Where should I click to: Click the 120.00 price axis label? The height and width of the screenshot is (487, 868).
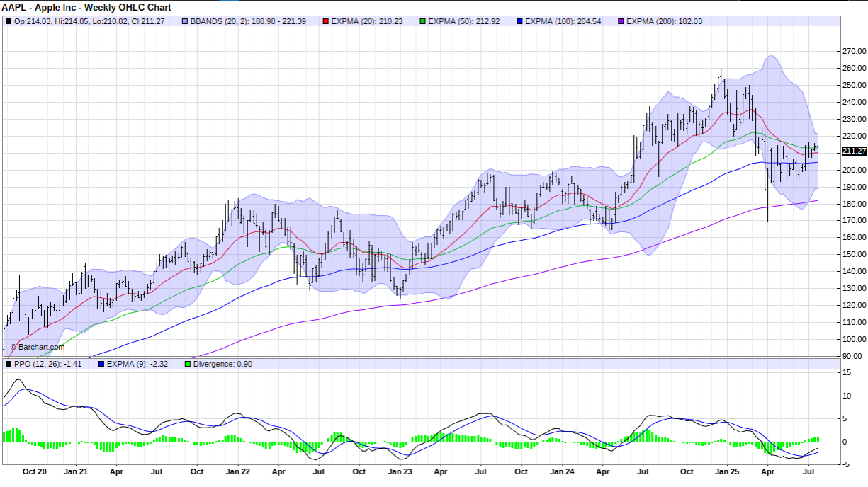pos(855,305)
